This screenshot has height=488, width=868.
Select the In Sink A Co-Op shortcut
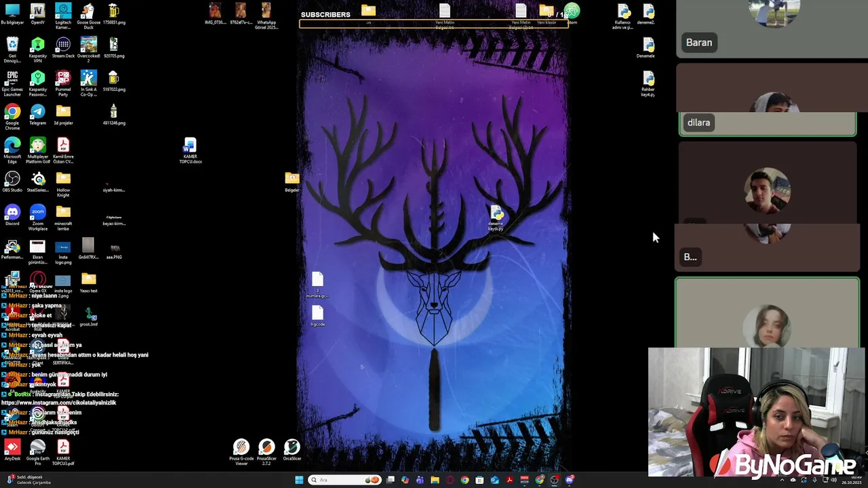point(88,83)
